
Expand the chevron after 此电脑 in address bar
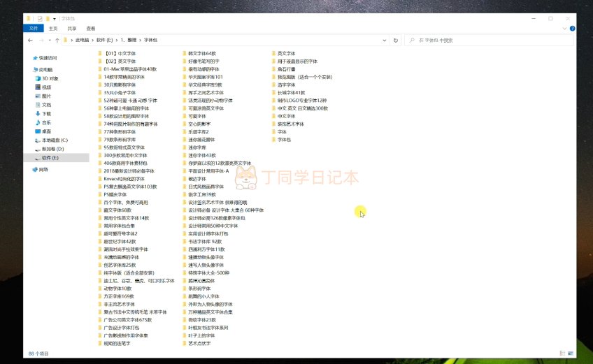92,40
